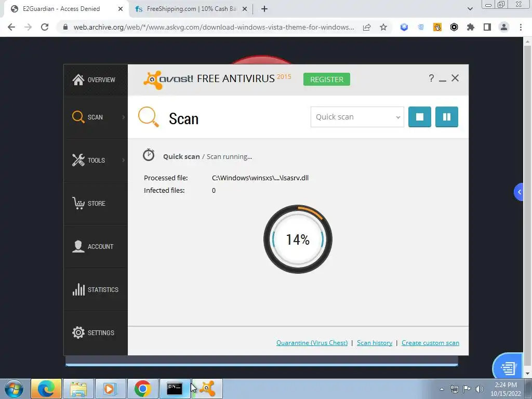Open Create custom scan link
Screen dimensions: 532x399
431,343
